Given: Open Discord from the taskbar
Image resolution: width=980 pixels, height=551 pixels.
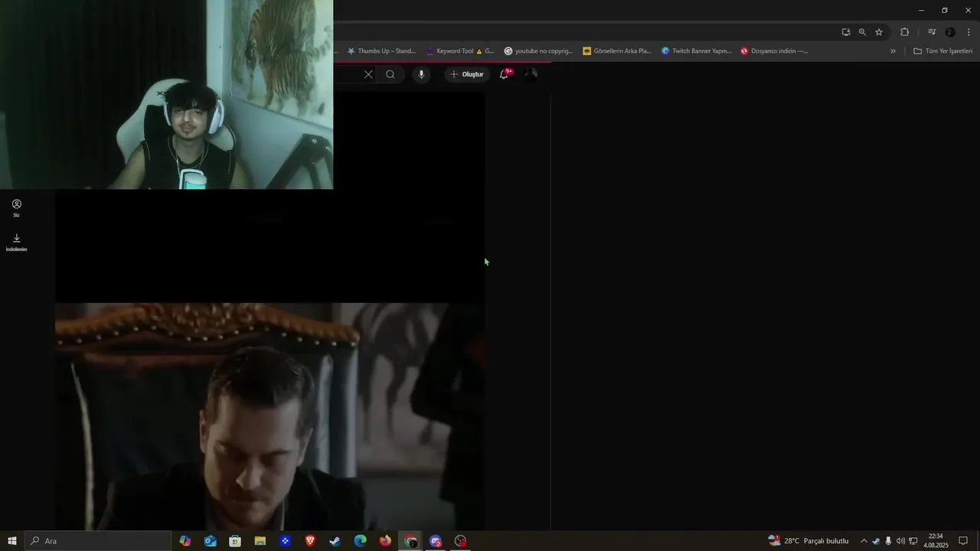Looking at the screenshot, I should tap(436, 541).
